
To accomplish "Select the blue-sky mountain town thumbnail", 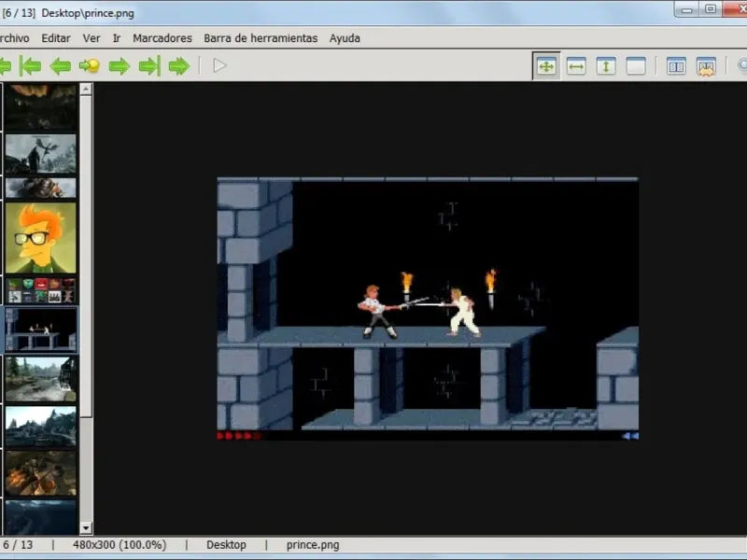I will pos(40,427).
